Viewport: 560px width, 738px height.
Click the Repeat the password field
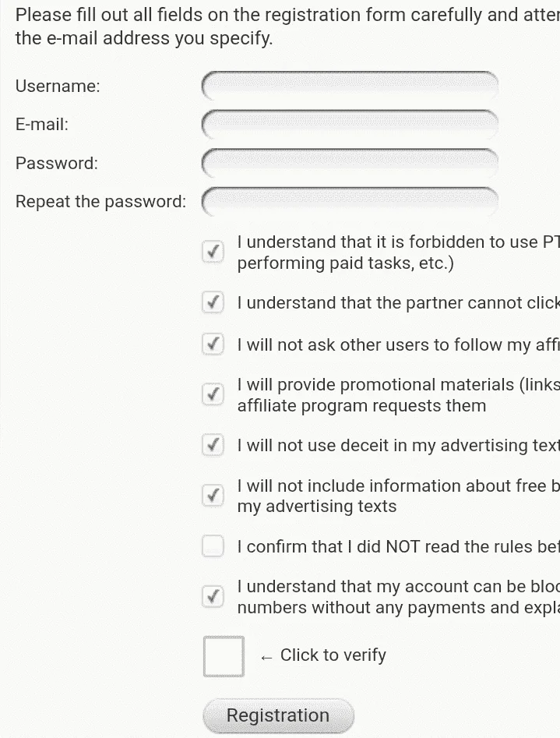click(350, 201)
